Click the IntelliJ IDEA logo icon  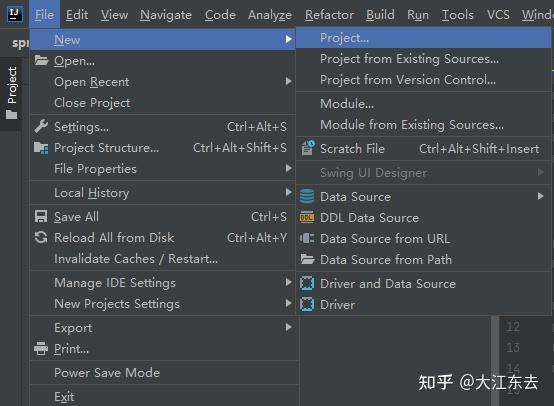15,14
